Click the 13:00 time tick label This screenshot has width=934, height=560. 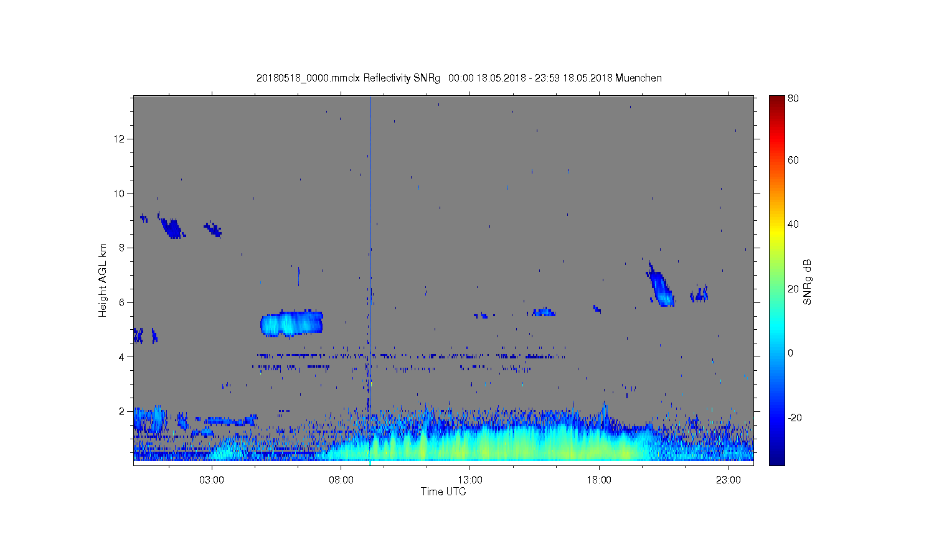[x=470, y=480]
